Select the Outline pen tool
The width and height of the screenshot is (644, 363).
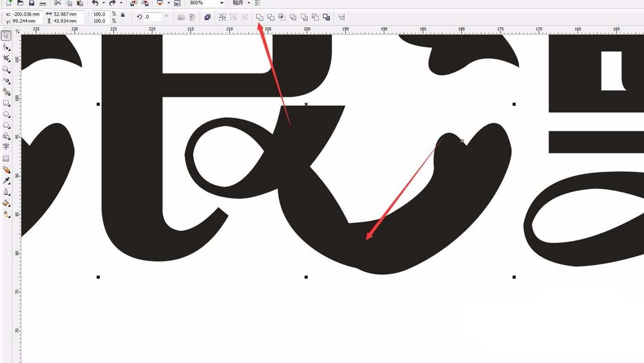(6, 191)
